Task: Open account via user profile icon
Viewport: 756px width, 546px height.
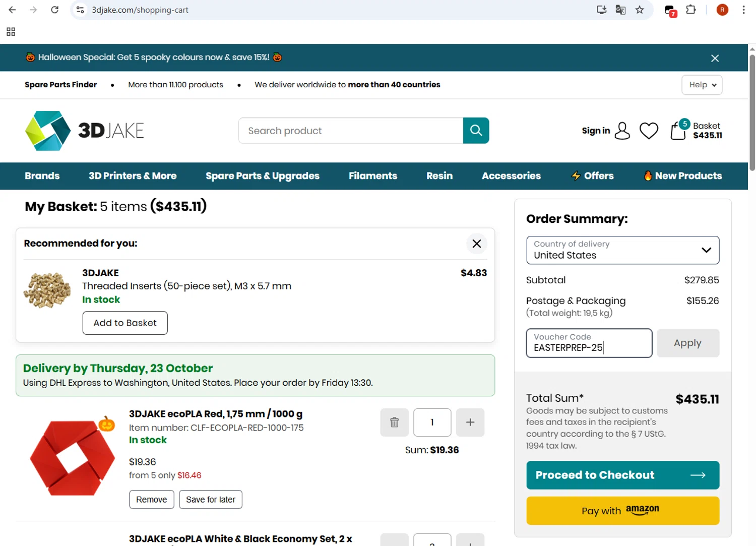Action: (622, 131)
